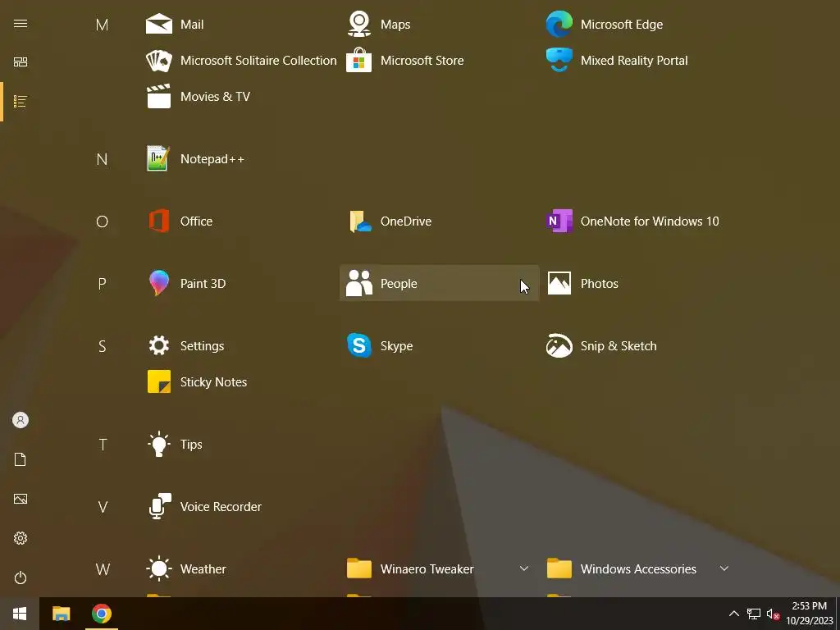Open the Power options button
Viewport: 840px width, 630px height.
[21, 577]
